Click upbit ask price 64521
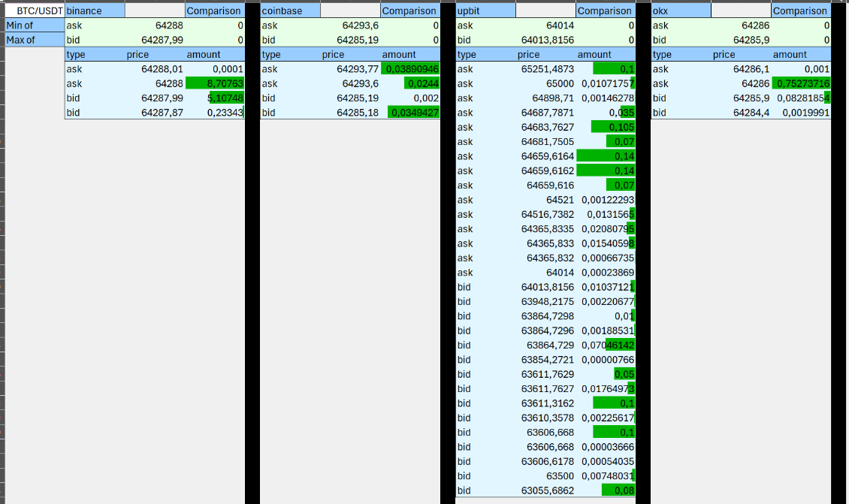 tap(545, 201)
